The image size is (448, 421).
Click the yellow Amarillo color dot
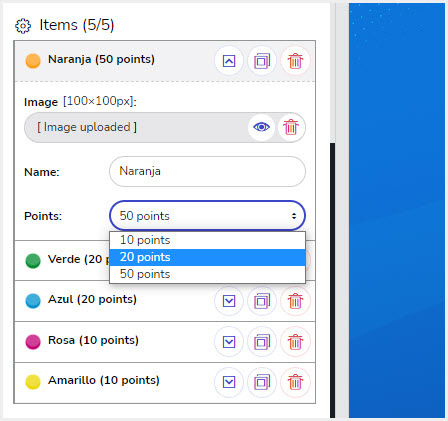(33, 382)
